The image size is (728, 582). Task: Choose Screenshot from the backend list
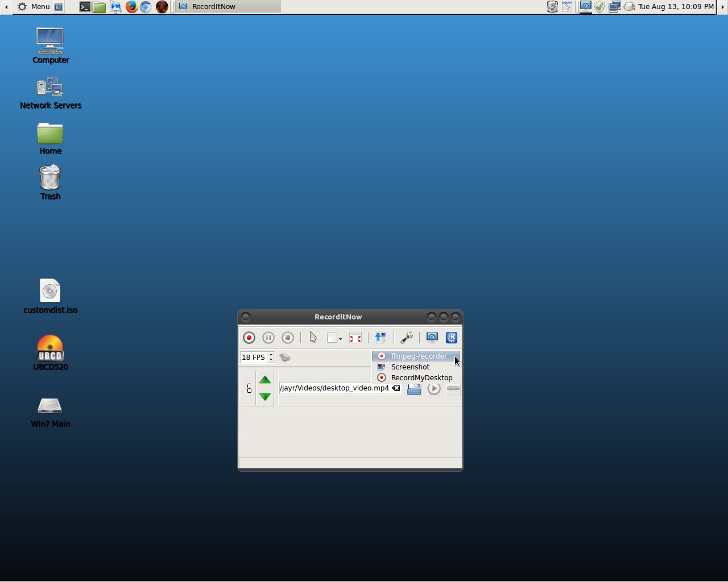[410, 367]
